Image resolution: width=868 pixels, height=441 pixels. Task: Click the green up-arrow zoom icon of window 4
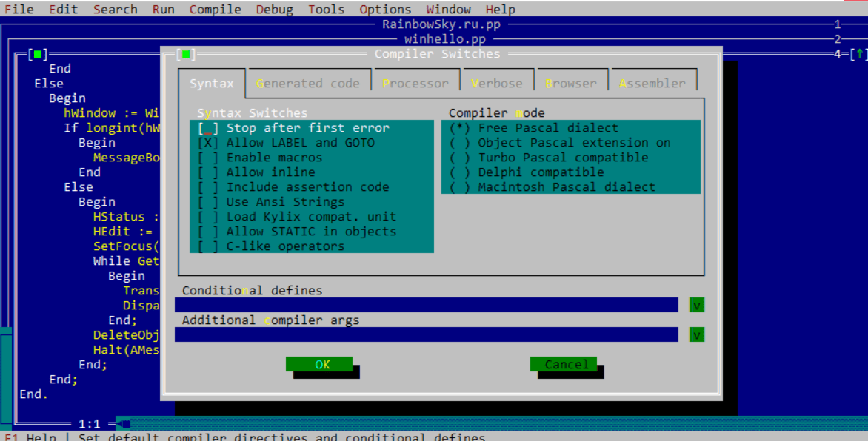click(x=860, y=54)
